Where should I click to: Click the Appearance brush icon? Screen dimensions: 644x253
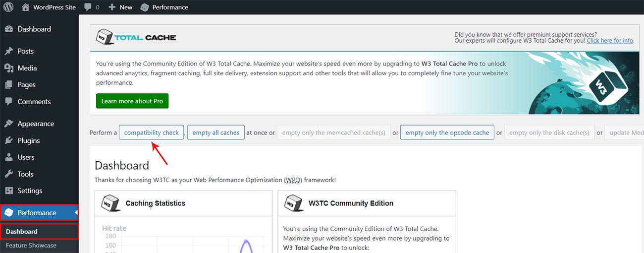point(9,124)
